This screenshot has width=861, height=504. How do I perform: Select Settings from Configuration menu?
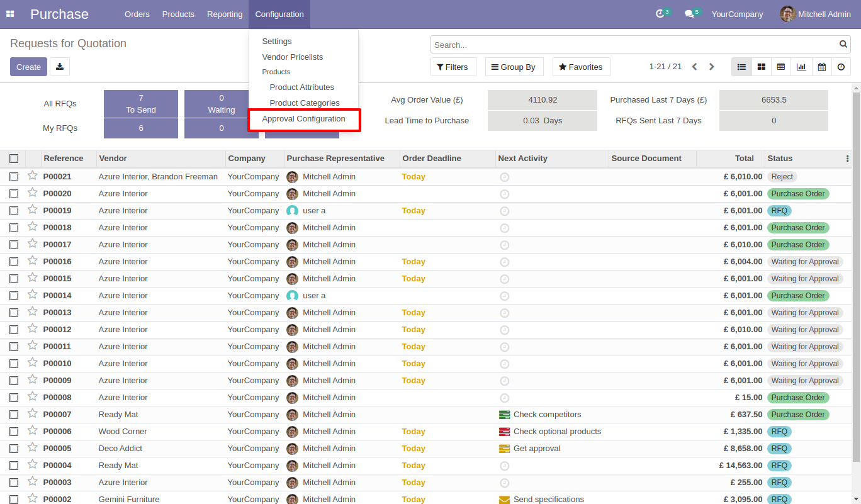point(304,41)
